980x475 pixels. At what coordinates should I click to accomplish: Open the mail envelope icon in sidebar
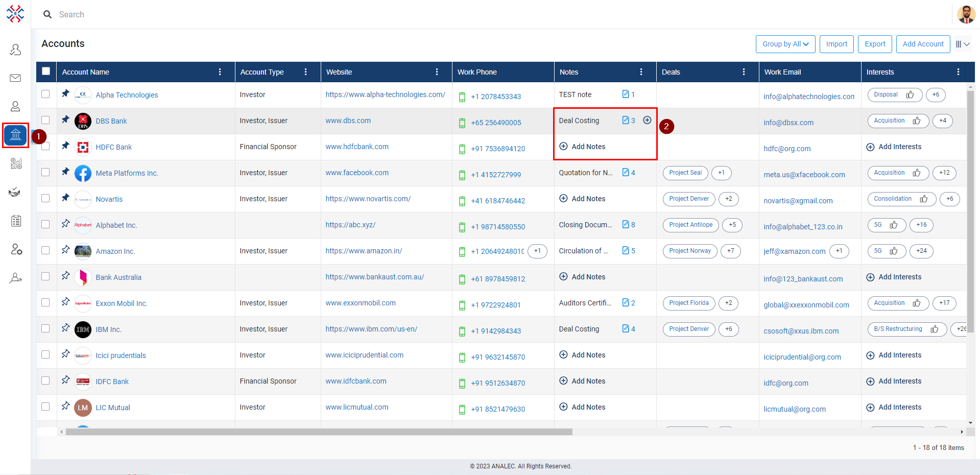15,78
